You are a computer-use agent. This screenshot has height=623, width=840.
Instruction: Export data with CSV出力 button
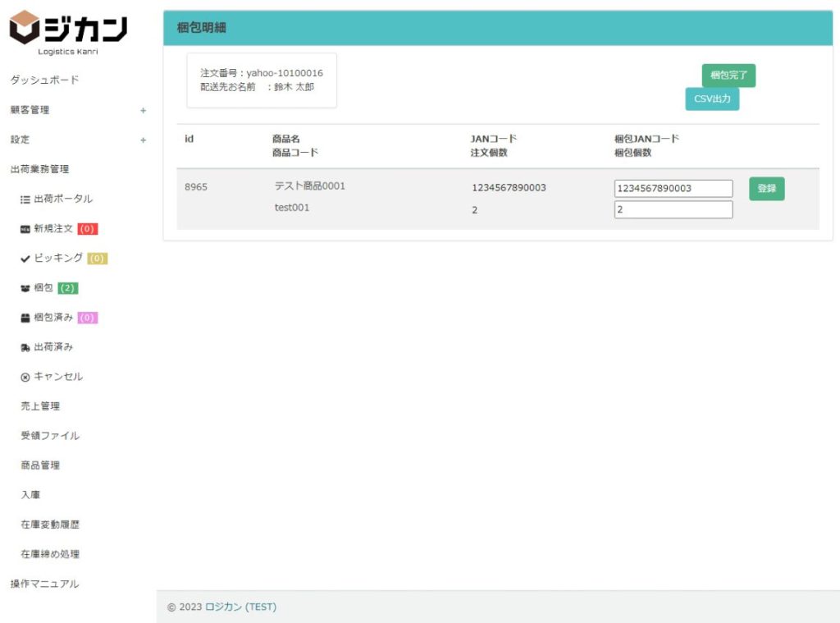point(712,99)
